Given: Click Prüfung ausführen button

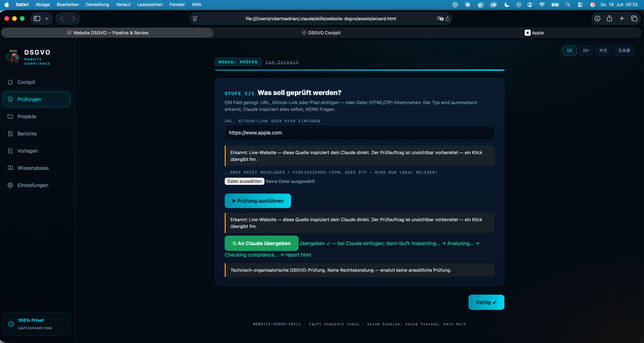Looking at the screenshot, I should (258, 201).
